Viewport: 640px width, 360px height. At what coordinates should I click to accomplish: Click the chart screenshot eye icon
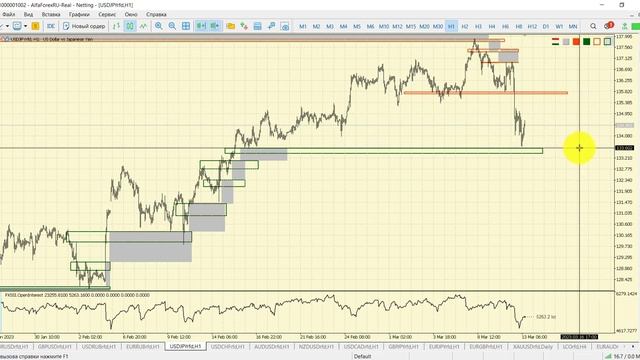pyautogui.click(x=285, y=26)
